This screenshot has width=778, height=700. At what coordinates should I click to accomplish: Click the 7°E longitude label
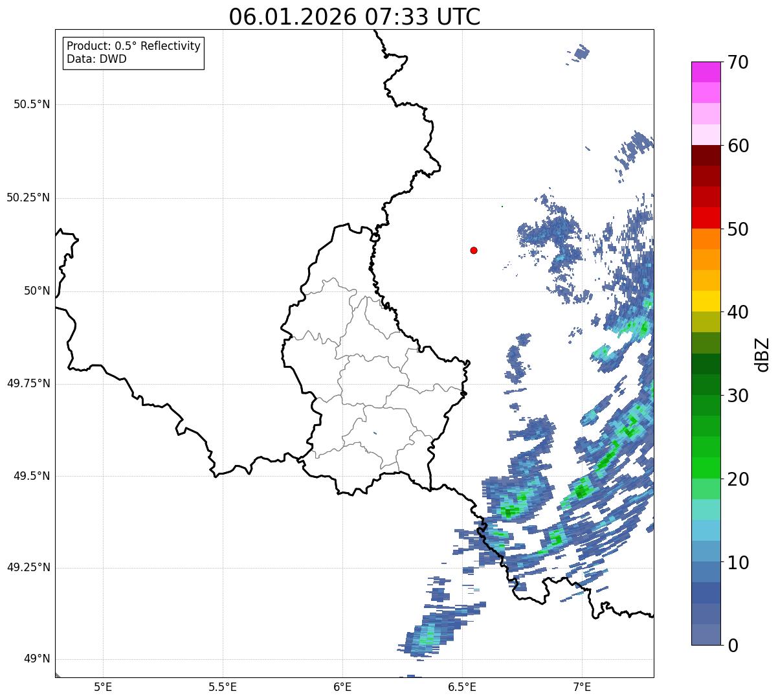point(582,686)
